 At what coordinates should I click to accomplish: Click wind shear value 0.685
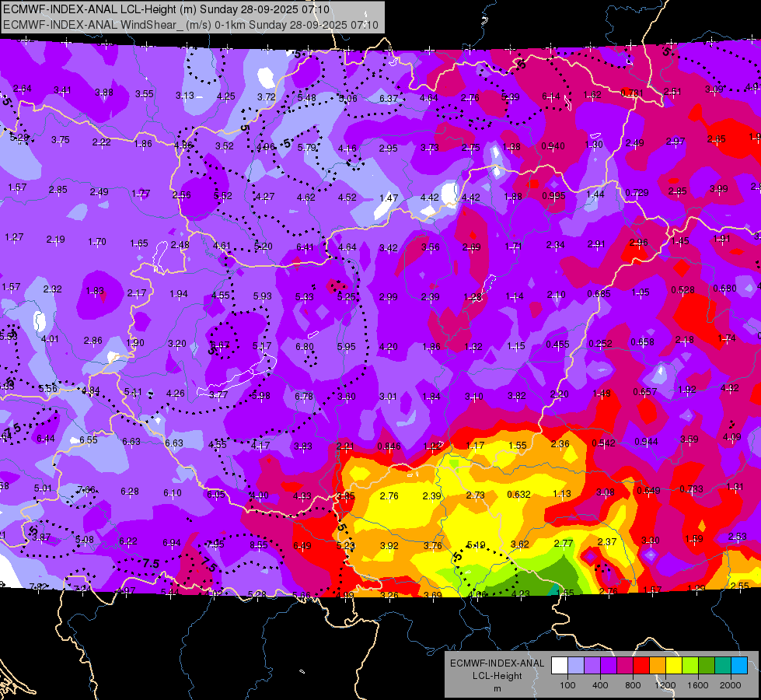pos(599,294)
